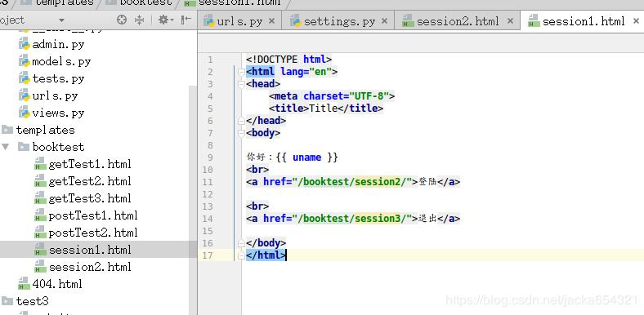Click the uname template variable in code
The image size is (644, 315).
pyautogui.click(x=306, y=157)
